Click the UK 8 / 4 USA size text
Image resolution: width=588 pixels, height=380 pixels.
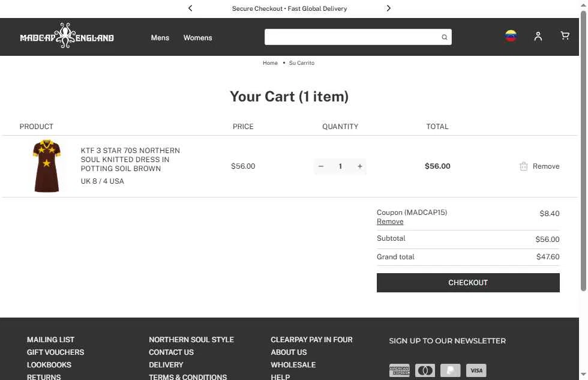103,181
